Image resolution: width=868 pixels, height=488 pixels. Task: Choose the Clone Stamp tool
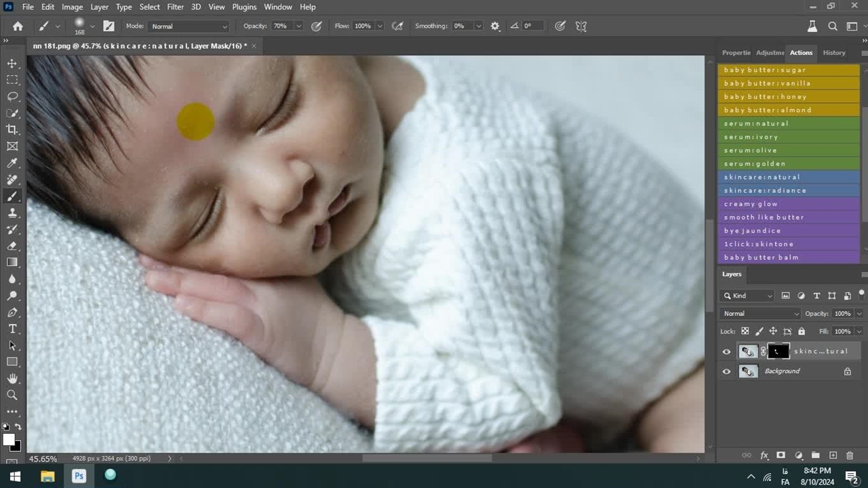[x=12, y=213]
